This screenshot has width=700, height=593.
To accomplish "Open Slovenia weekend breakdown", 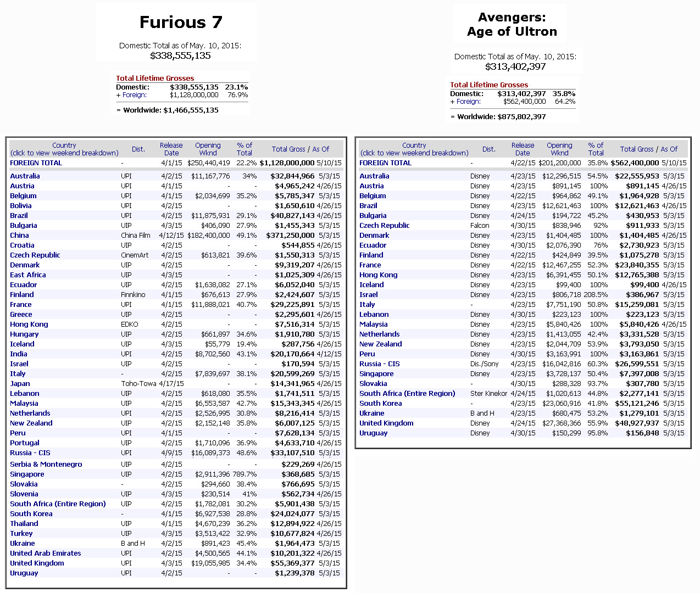I will (x=24, y=494).
